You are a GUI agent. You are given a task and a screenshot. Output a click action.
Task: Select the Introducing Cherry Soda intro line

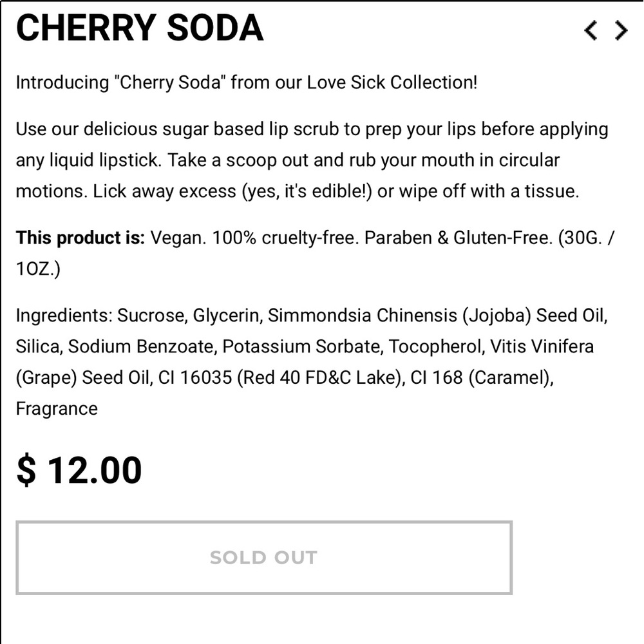pos(247,82)
